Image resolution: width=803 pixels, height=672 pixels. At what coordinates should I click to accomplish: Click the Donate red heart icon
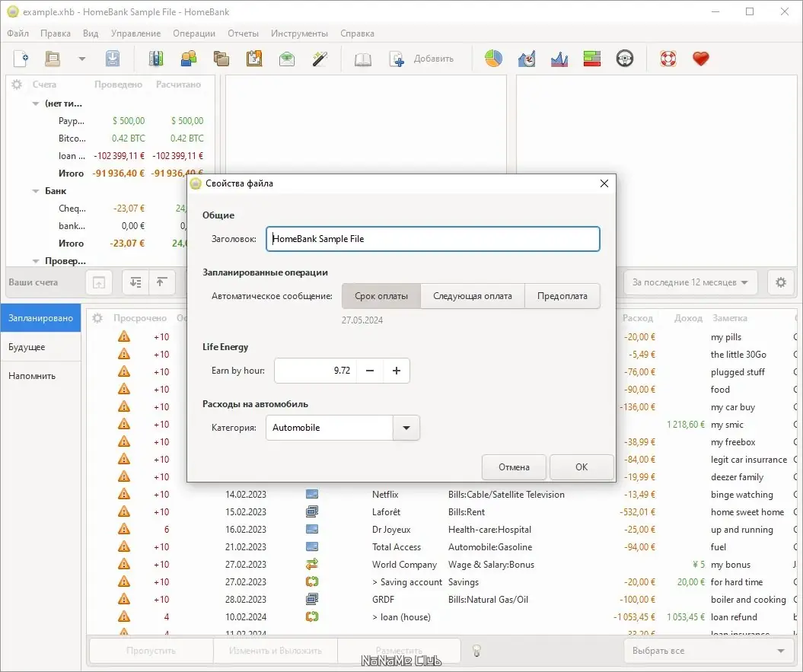coord(700,59)
